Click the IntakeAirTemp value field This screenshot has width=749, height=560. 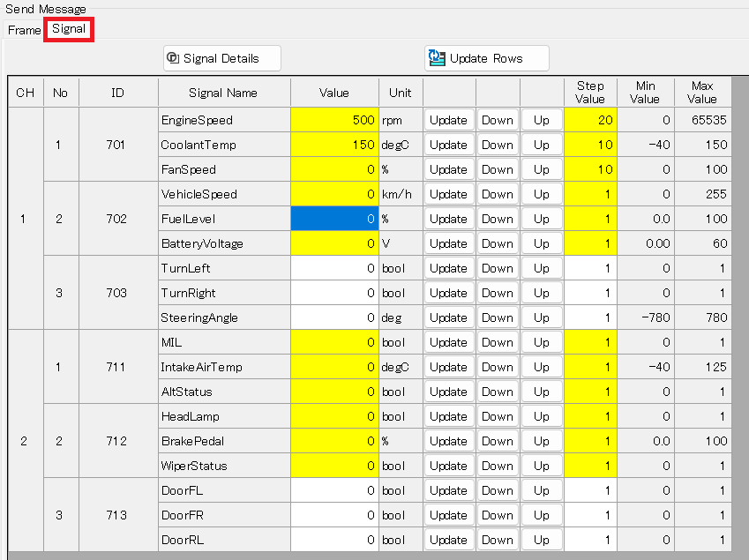(334, 367)
